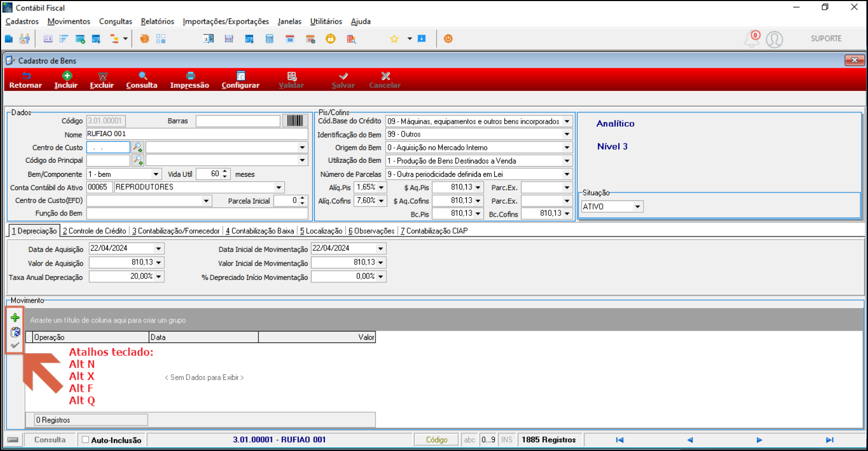This screenshot has width=868, height=451.
Task: Switch to 7 Contabilização CIAP tab
Action: coord(434,231)
